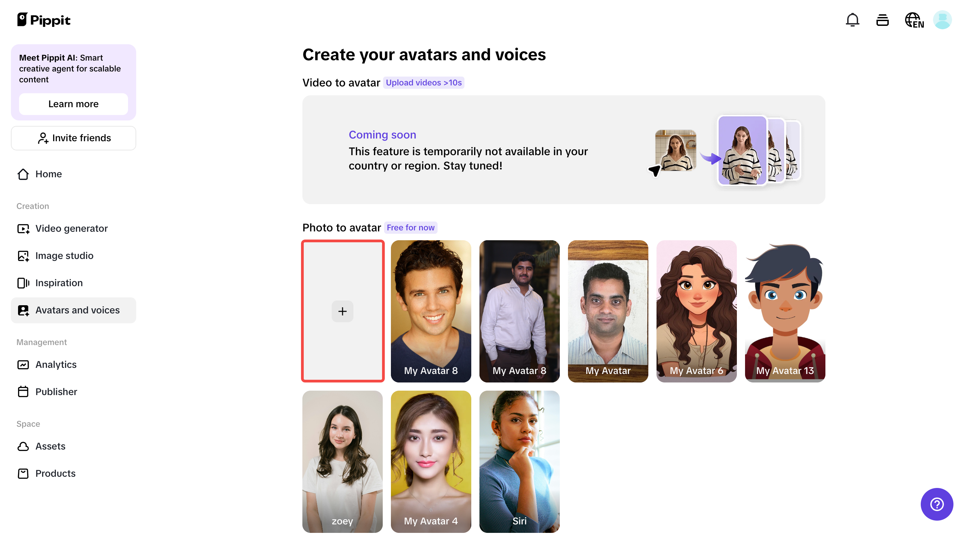Open Assets in the Space section

click(50, 446)
